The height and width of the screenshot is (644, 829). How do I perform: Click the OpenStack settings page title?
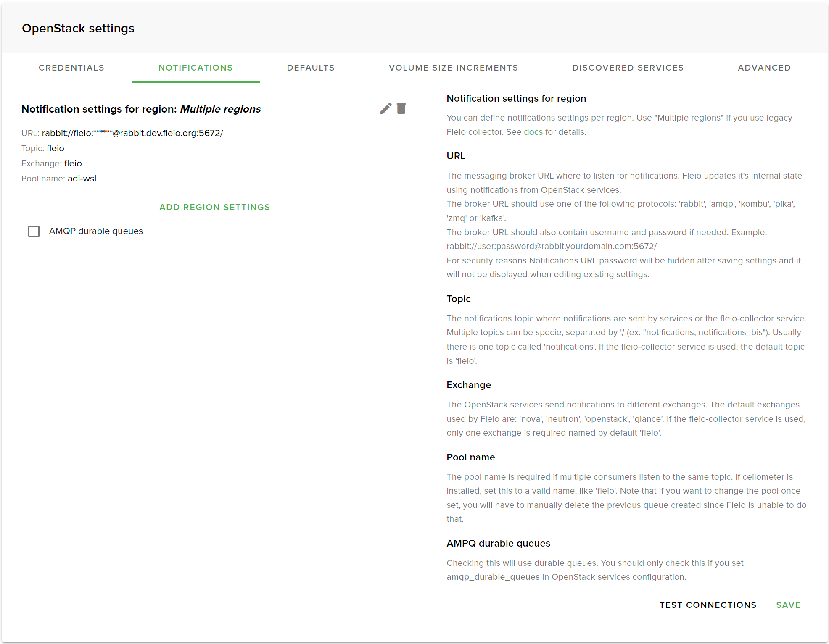[78, 29]
